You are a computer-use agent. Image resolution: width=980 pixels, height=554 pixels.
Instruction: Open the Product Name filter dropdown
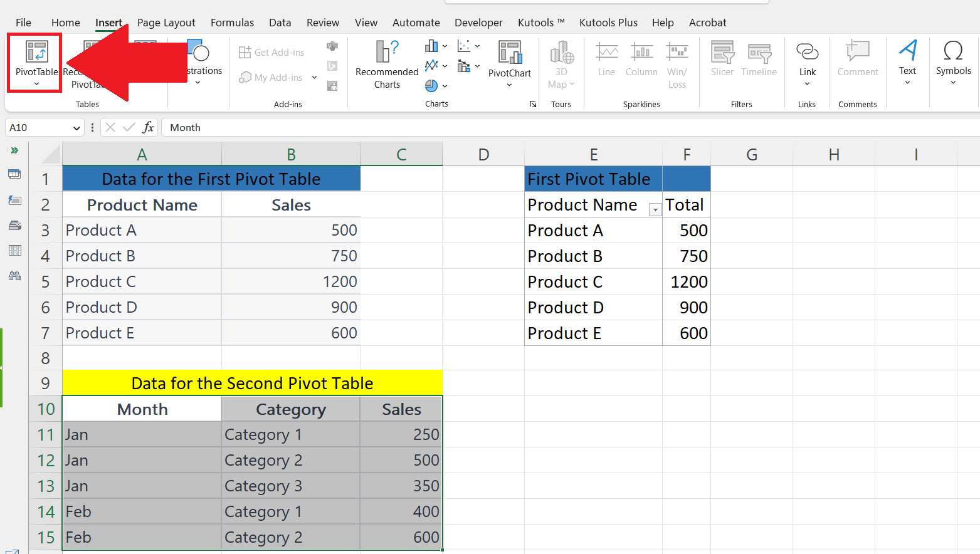(x=655, y=209)
